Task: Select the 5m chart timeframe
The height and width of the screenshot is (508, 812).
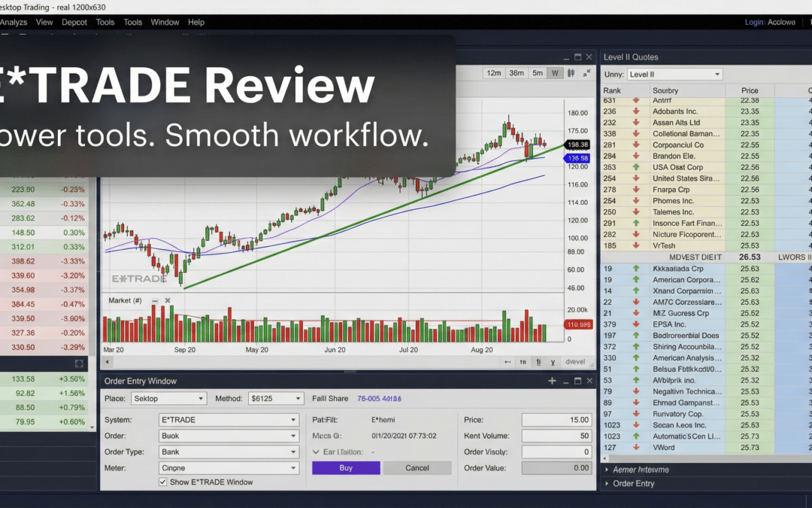Action: (x=538, y=73)
